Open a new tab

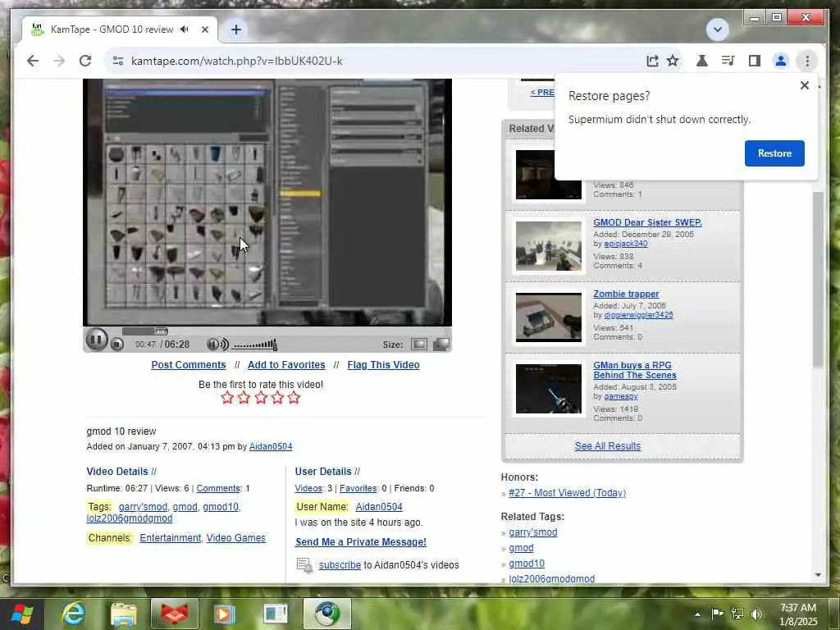(x=236, y=30)
